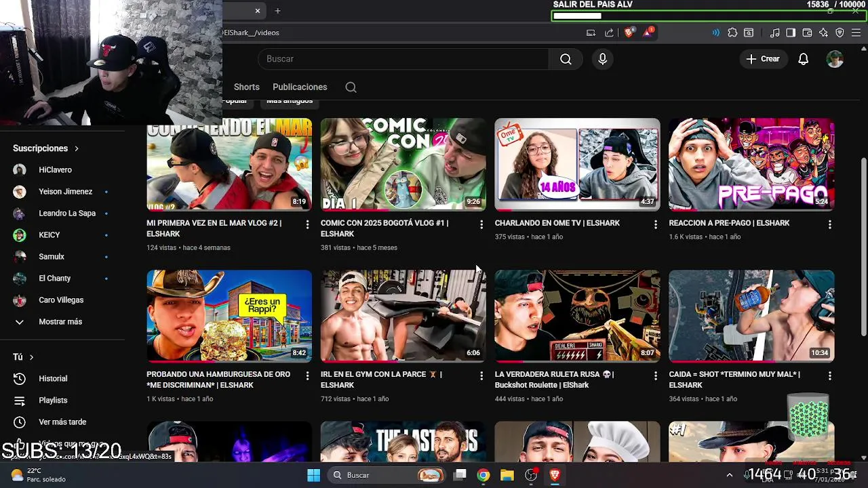Play REACCION A PRE-PAGO thumbnail
868x488 pixels.
click(x=751, y=164)
